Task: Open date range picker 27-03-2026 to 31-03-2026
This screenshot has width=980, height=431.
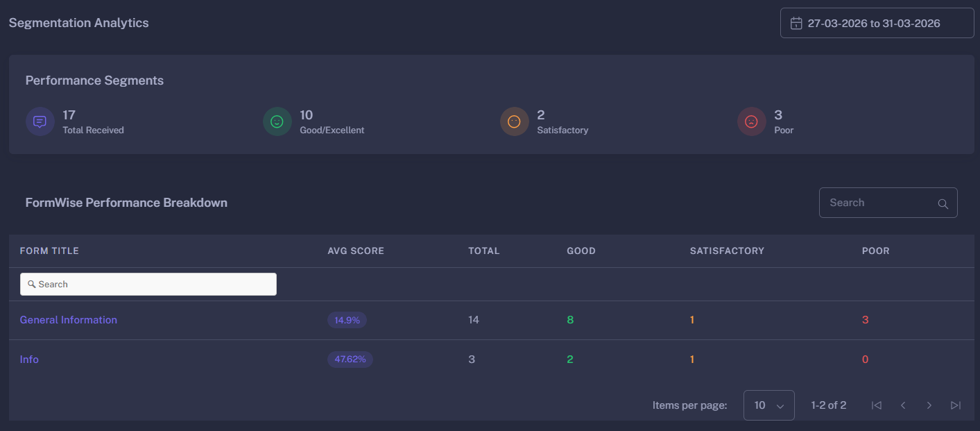Action: click(x=877, y=23)
